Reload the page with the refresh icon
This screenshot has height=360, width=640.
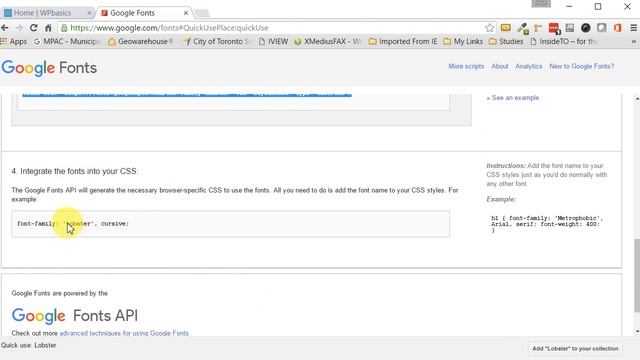[33, 28]
